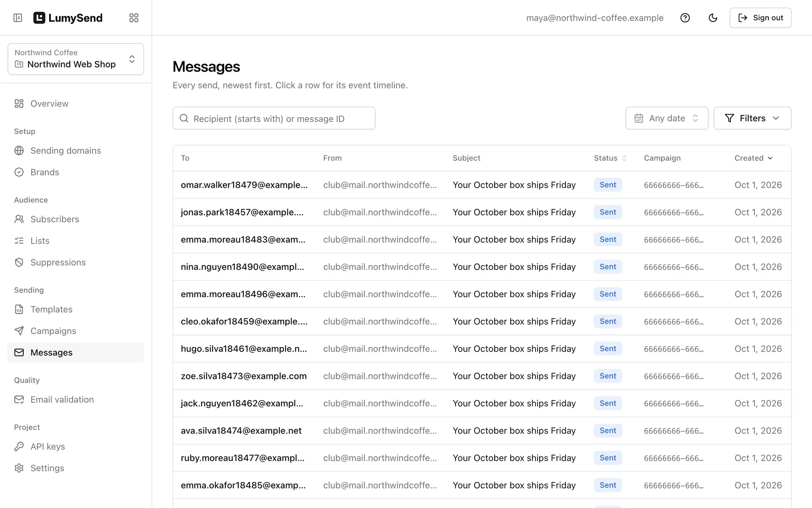Click the emma.moreau18496 recipient cell
The width and height of the screenshot is (812, 508).
click(243, 294)
